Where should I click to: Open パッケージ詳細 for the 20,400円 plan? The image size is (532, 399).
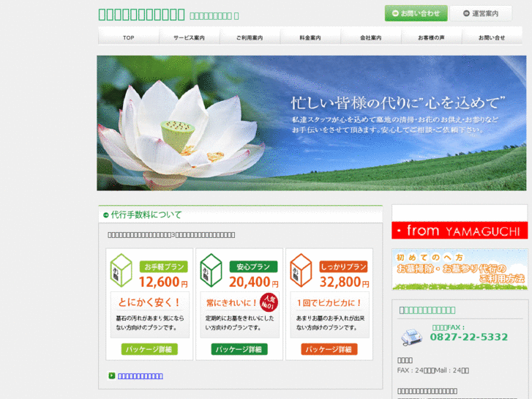click(239, 349)
